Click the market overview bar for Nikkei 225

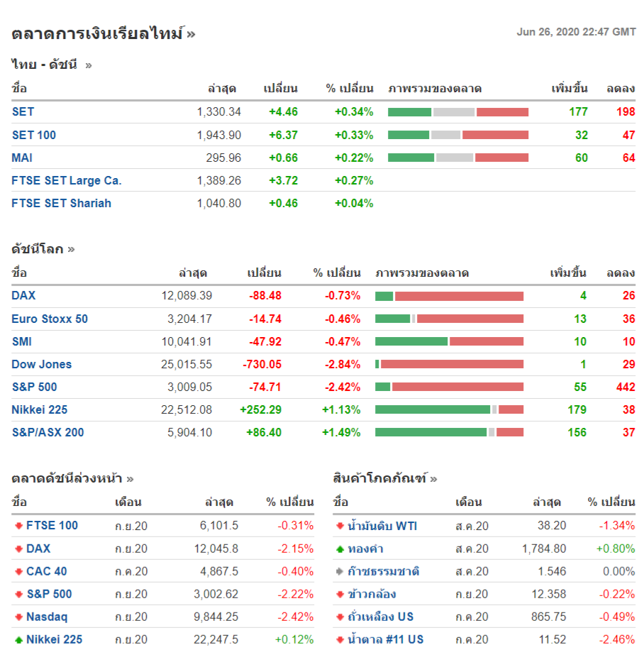(450, 409)
